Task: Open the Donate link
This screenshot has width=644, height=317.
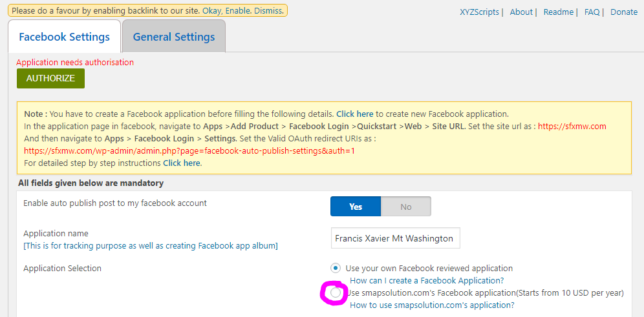Action: pyautogui.click(x=623, y=12)
